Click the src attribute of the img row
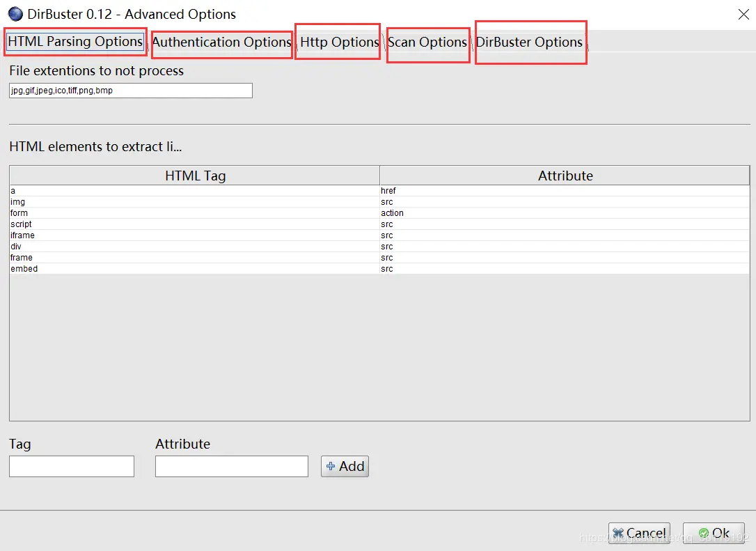The height and width of the screenshot is (551, 756). tap(565, 202)
